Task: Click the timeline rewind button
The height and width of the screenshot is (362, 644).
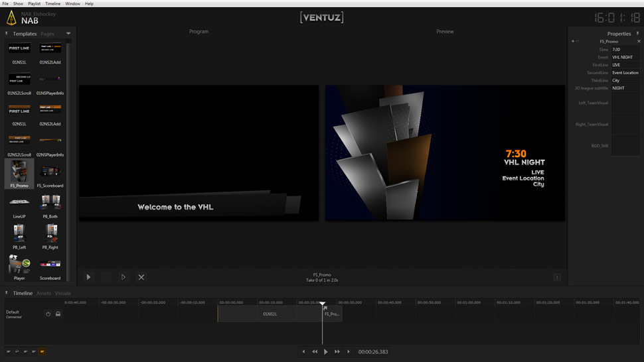Action: coord(315,351)
